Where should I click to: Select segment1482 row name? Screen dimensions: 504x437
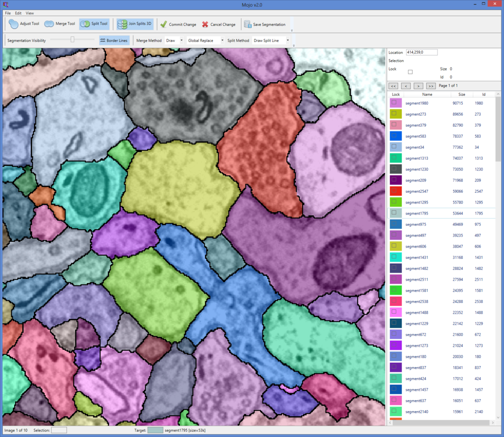[417, 269]
